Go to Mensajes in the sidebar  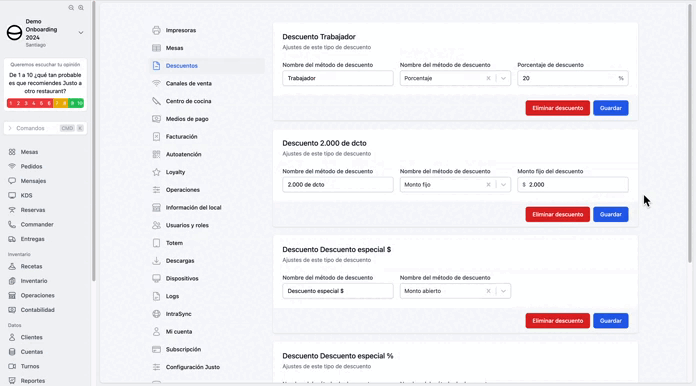[x=33, y=181]
